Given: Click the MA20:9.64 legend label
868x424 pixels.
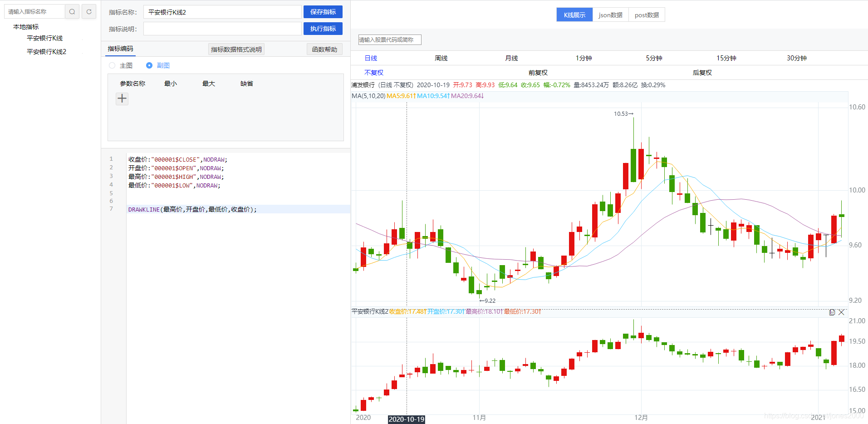Looking at the screenshot, I should pos(467,96).
